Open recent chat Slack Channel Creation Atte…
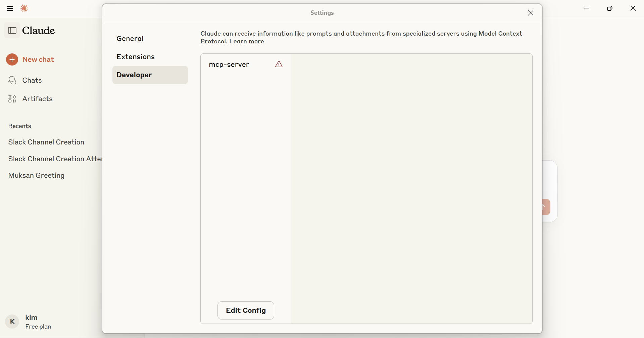 (55, 159)
